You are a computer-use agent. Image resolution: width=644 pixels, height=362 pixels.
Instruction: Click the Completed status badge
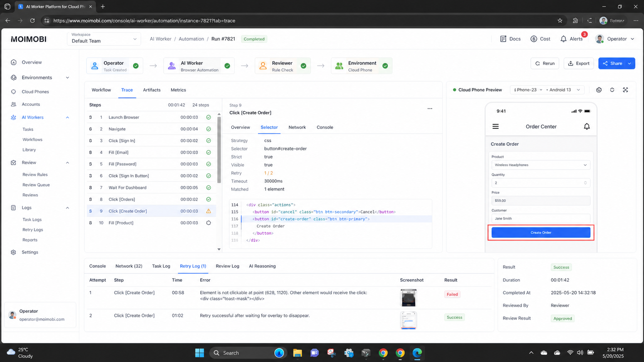254,39
